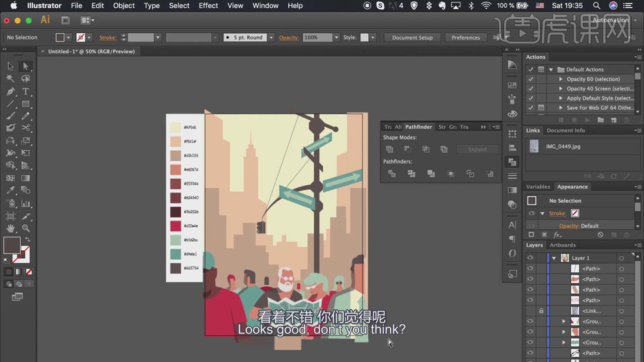Select the Hand tool
644x362 pixels.
(x=10, y=228)
